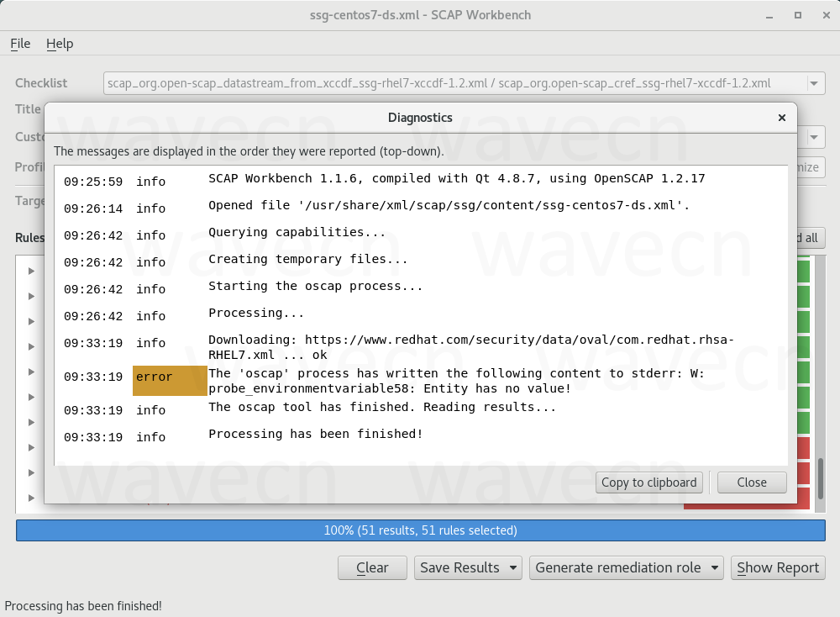Viewport: 840px width, 617px height.
Task: Click the 'Processing has been finished!' log message
Action: click(316, 434)
